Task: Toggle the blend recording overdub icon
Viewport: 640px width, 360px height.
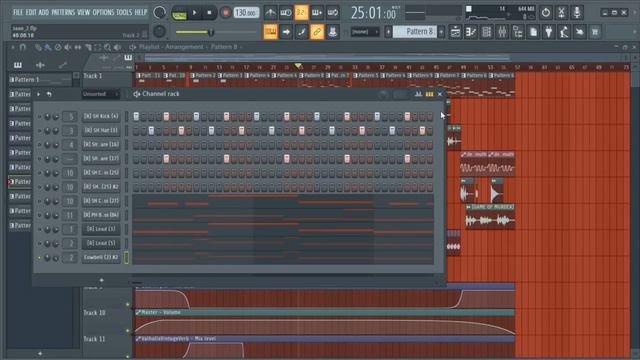Action: tap(317, 13)
